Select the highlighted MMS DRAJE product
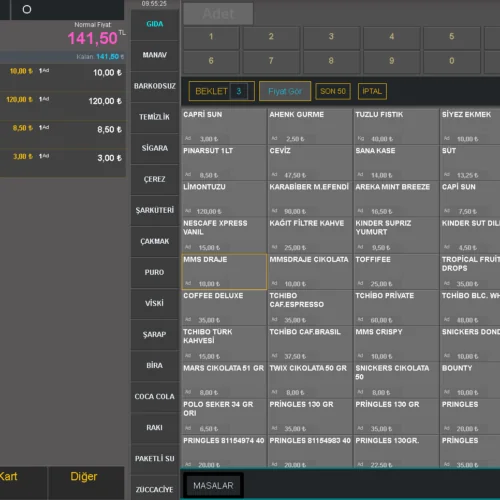This screenshot has width=500, height=500. (224, 272)
